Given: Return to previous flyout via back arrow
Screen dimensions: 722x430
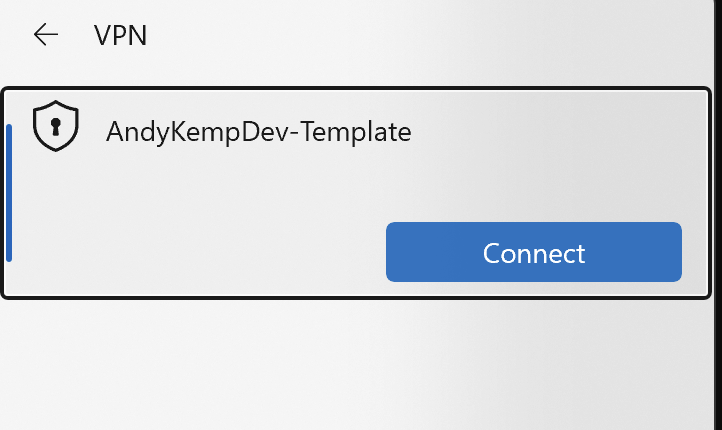Looking at the screenshot, I should (46, 35).
